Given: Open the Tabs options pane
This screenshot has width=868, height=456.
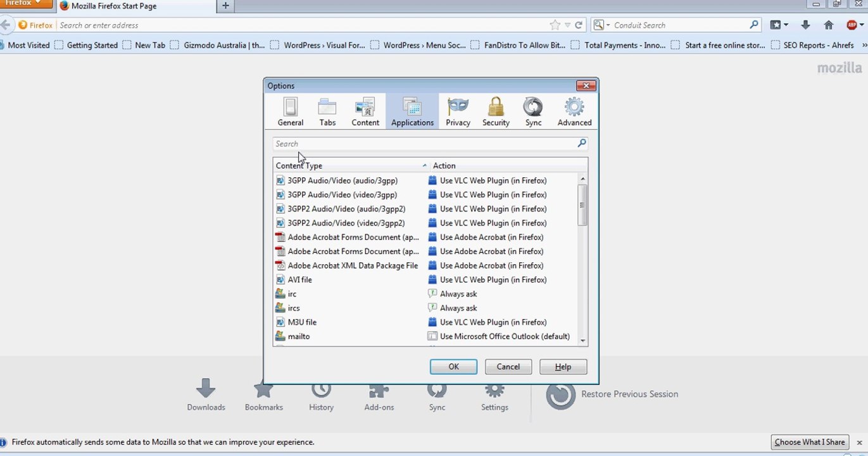Looking at the screenshot, I should [327, 111].
